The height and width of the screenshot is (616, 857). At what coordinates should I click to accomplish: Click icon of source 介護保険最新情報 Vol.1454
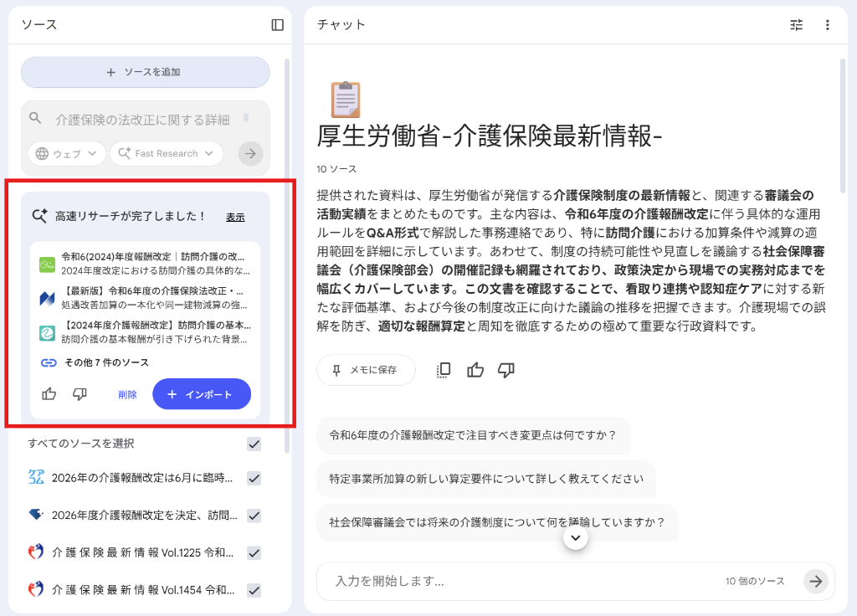36,589
